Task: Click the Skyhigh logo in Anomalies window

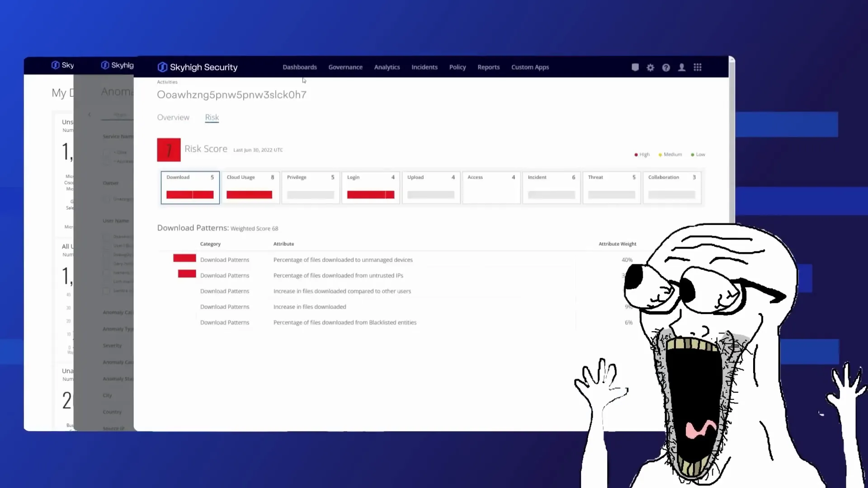Action: click(x=117, y=65)
